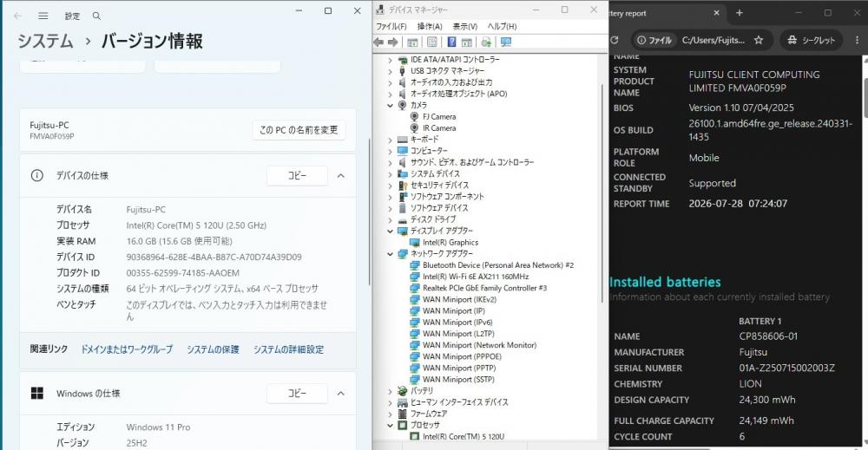This screenshot has width=868, height=450.
Task: Show/hide action pane toolbar icon
Action: (x=467, y=42)
